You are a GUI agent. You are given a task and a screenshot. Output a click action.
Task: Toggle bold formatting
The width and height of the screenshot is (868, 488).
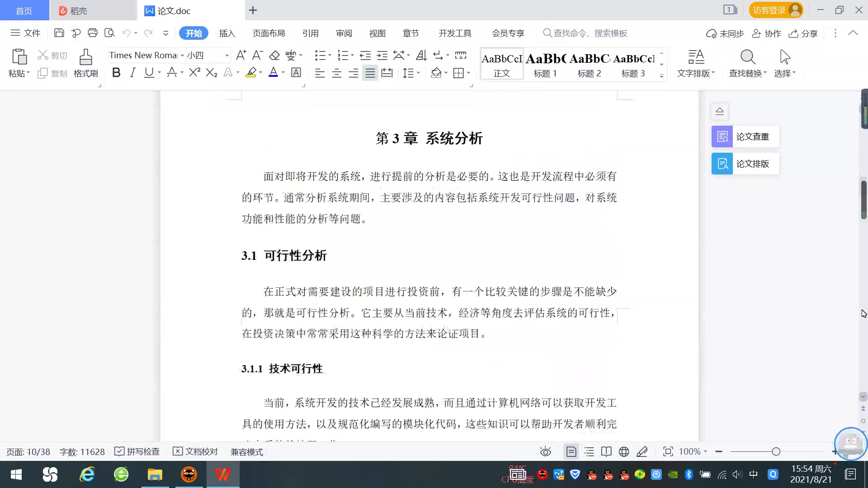116,73
